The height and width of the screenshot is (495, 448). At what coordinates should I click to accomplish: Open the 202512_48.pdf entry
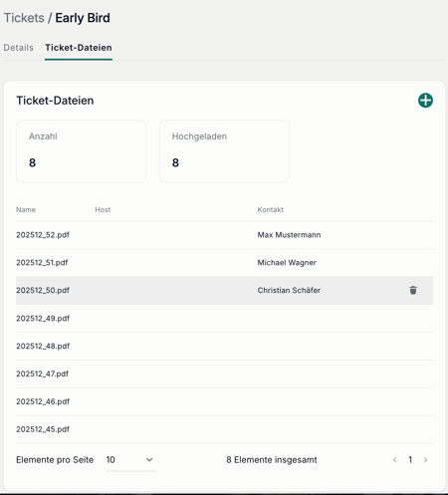pyautogui.click(x=224, y=346)
